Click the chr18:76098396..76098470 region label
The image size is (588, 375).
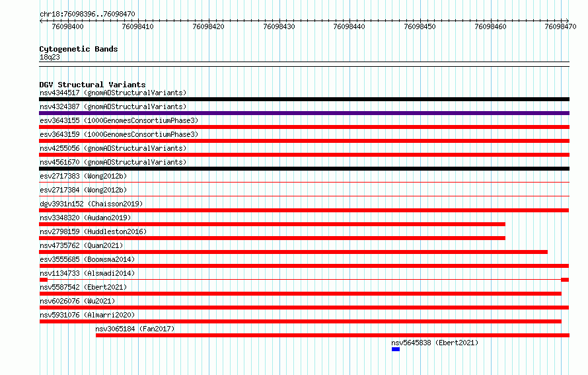(x=87, y=14)
